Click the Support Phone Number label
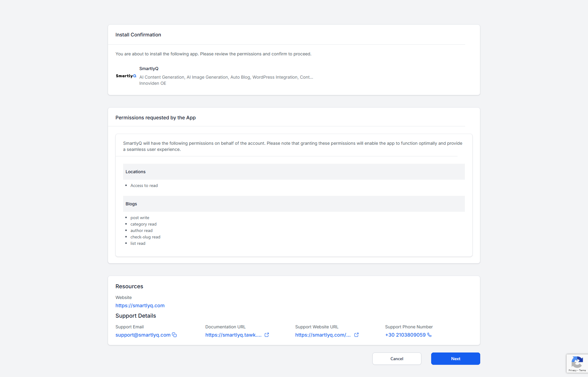Screen dimensions: 588x377 [x=409, y=327]
